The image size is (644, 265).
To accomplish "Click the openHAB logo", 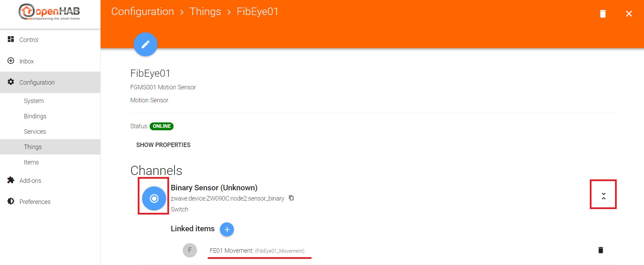I will (x=49, y=12).
